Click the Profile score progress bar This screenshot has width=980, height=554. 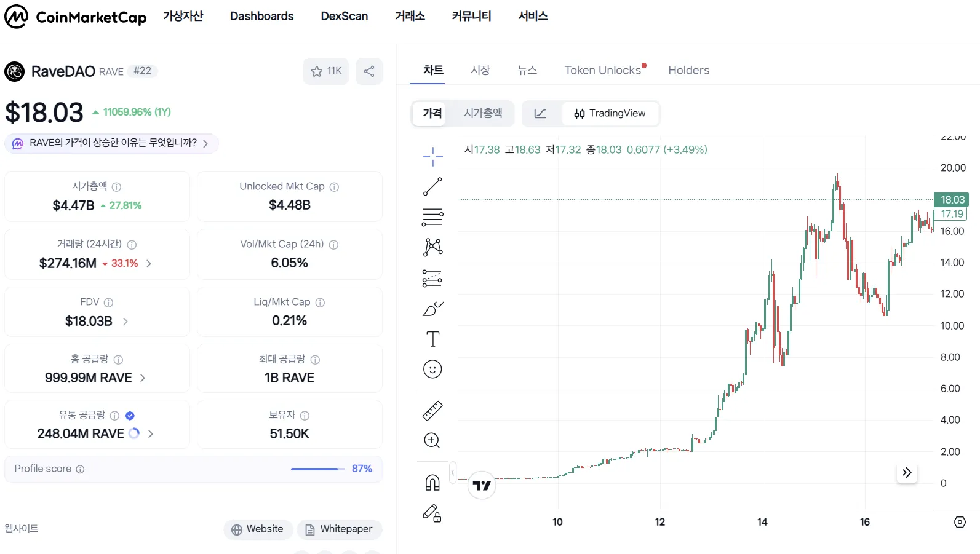(317, 469)
